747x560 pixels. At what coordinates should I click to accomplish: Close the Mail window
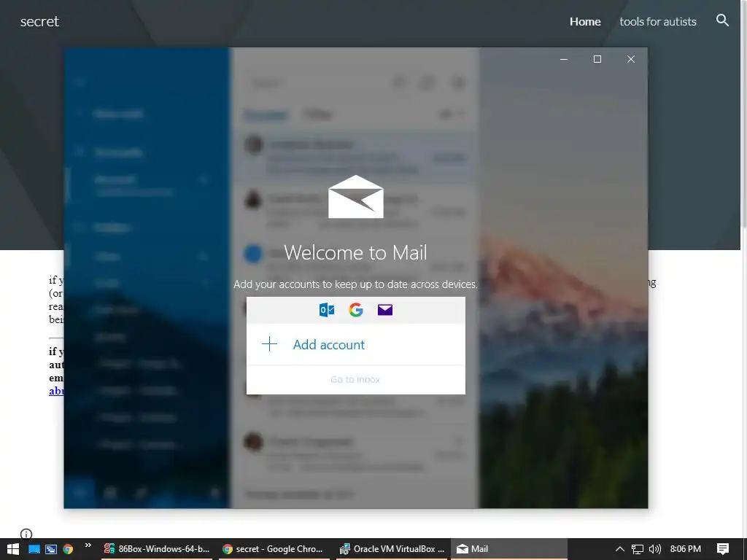631,59
